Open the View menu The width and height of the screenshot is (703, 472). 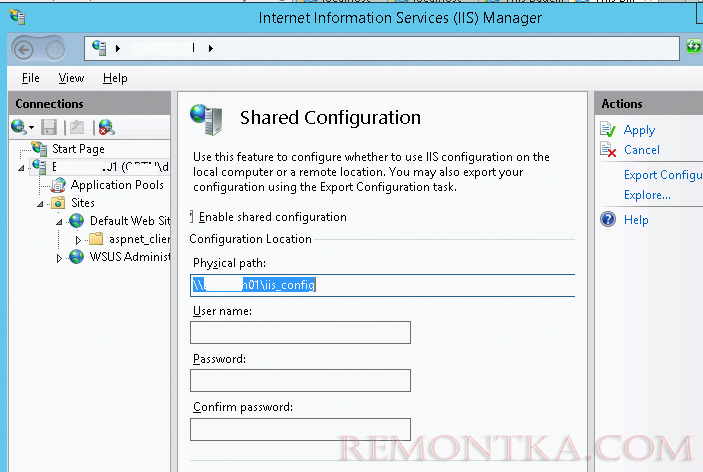71,78
